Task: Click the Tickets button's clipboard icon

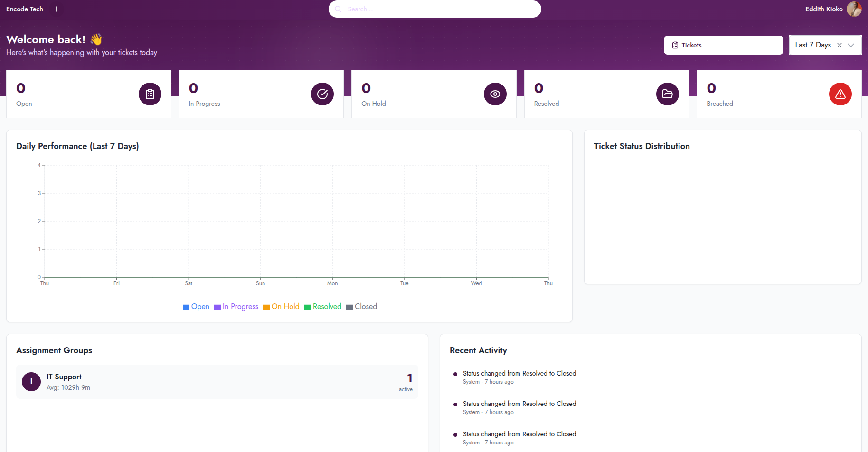Action: pyautogui.click(x=675, y=45)
